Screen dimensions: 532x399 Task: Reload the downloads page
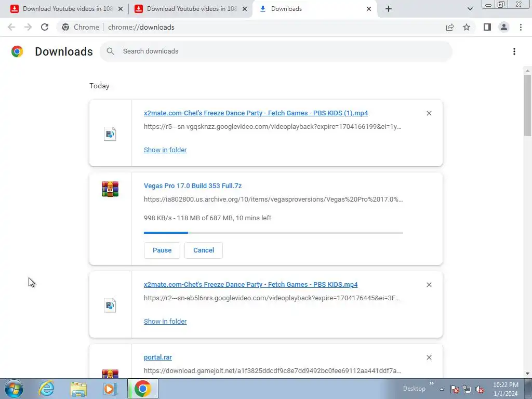click(45, 27)
